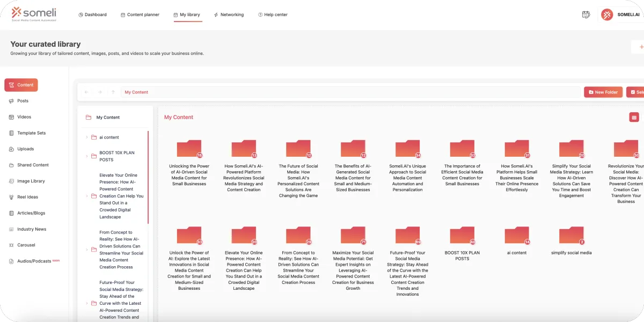The image size is (644, 322).
Task: Open the simplify social media folder
Action: click(x=572, y=241)
